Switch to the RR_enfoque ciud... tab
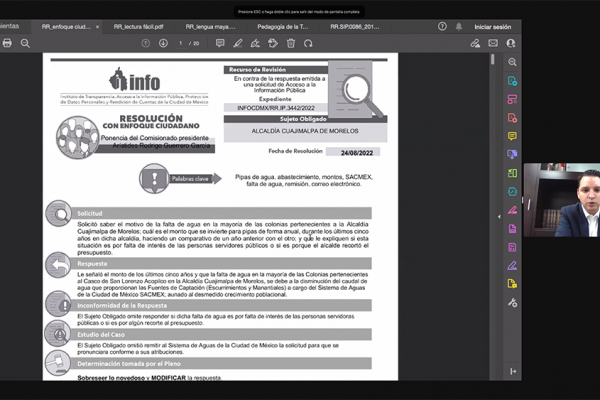This screenshot has height=400, width=600. click(66, 27)
